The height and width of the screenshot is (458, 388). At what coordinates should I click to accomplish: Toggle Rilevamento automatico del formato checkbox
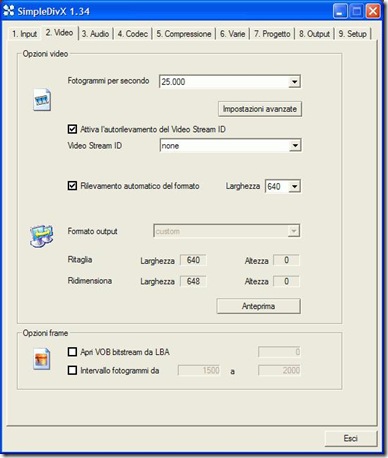coord(72,186)
